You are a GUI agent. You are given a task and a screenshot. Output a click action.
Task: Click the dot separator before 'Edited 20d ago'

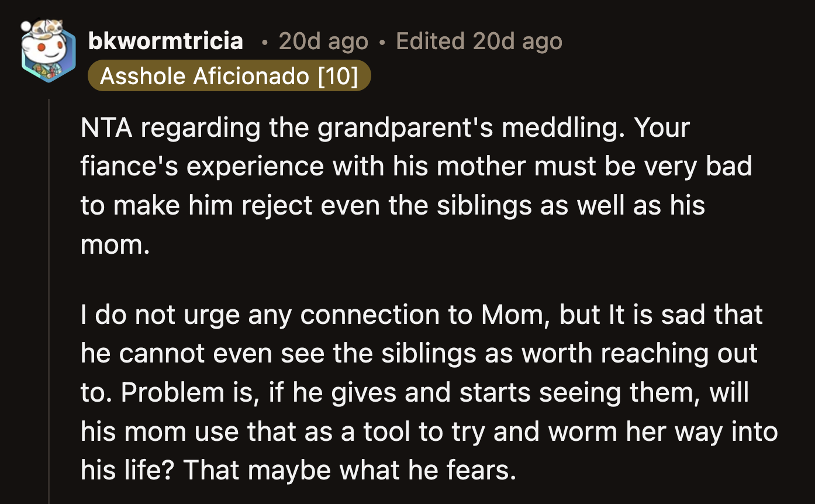(382, 42)
